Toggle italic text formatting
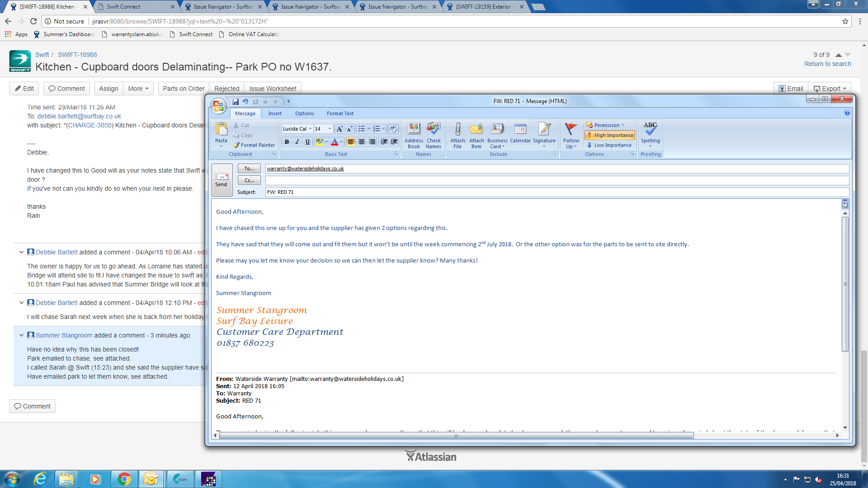868x488 pixels. point(297,142)
